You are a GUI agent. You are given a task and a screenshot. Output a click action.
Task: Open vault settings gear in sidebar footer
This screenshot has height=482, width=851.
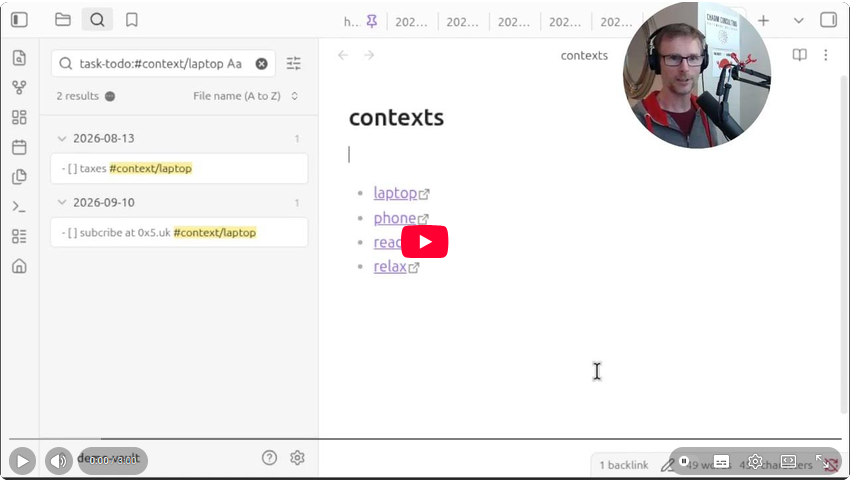tap(297, 458)
